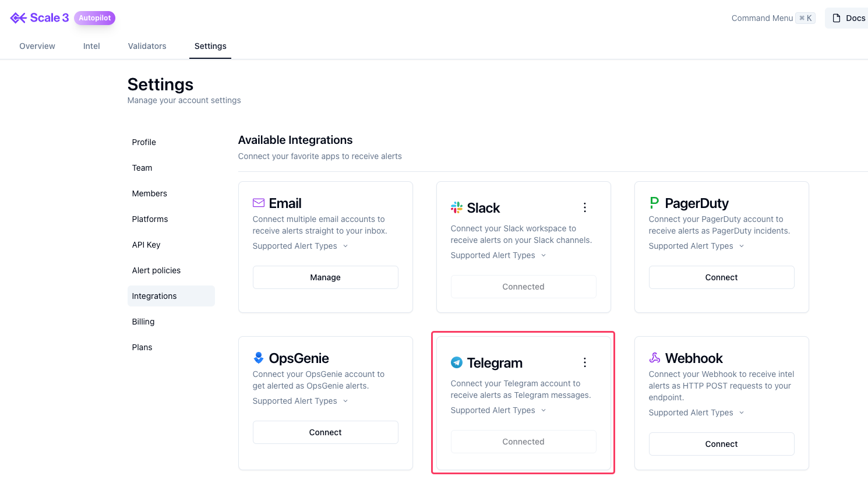Switch to the Overview tab
This screenshot has height=490, width=868.
[37, 46]
